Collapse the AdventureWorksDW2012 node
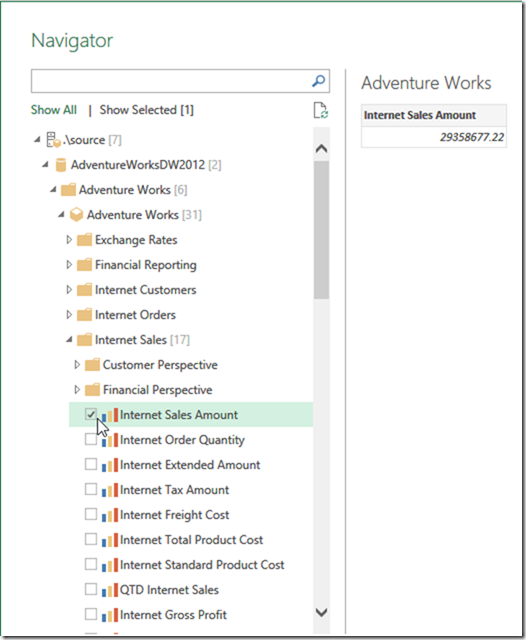The image size is (526, 640). (x=45, y=164)
